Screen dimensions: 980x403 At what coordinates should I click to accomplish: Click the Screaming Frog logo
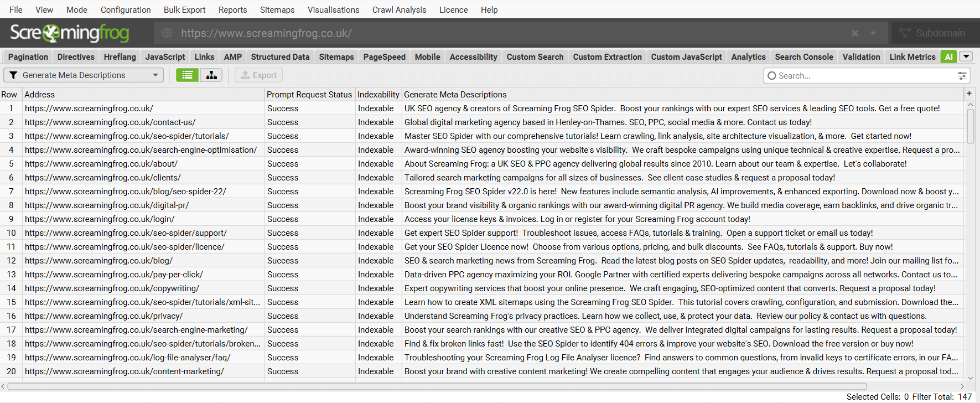70,33
